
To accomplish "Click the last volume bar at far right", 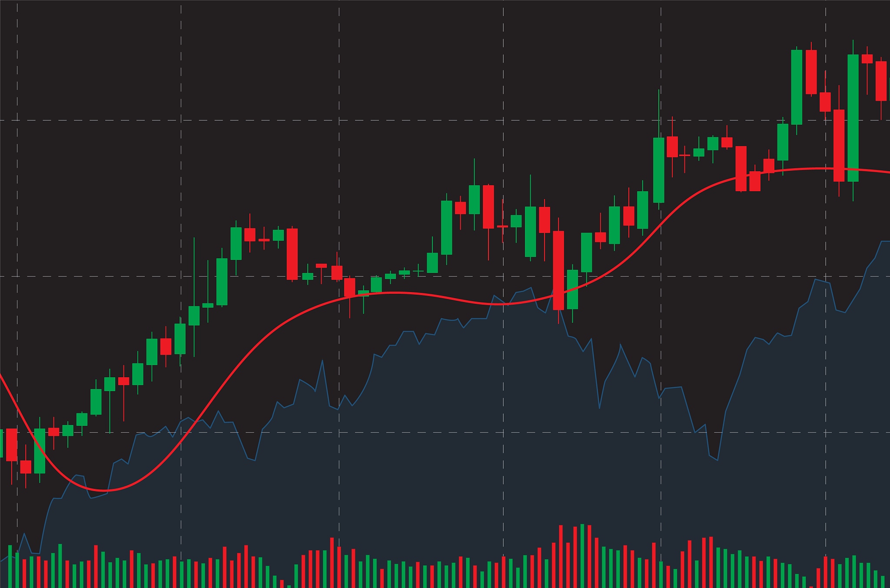I will tap(883, 581).
